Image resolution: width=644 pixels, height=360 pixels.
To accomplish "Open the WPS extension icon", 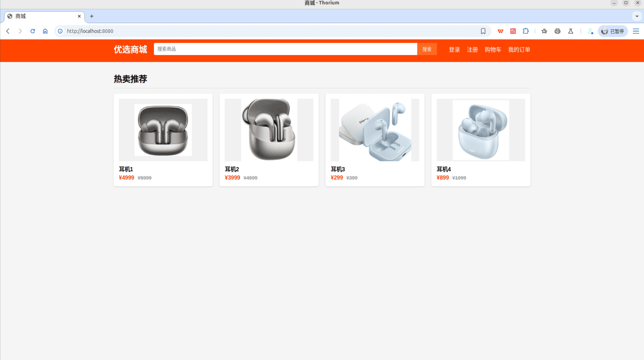I will [x=500, y=31].
